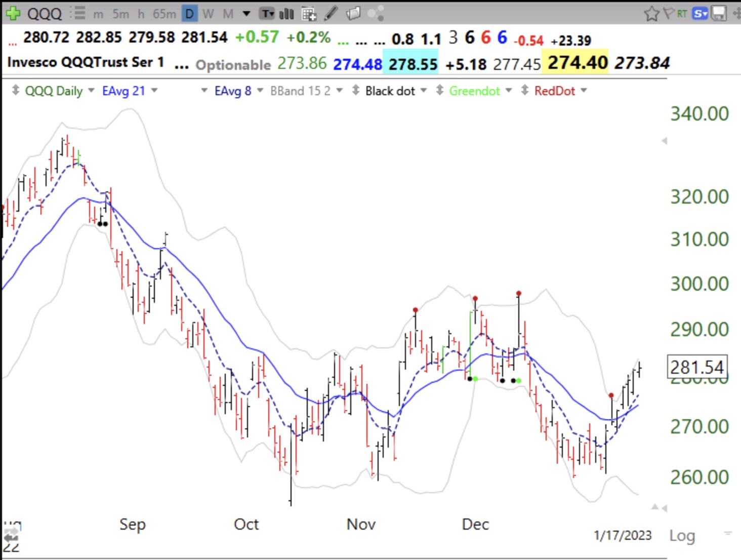This screenshot has width=741, height=560.
Task: Click the flag icon in the toolbar
Action: (x=669, y=14)
